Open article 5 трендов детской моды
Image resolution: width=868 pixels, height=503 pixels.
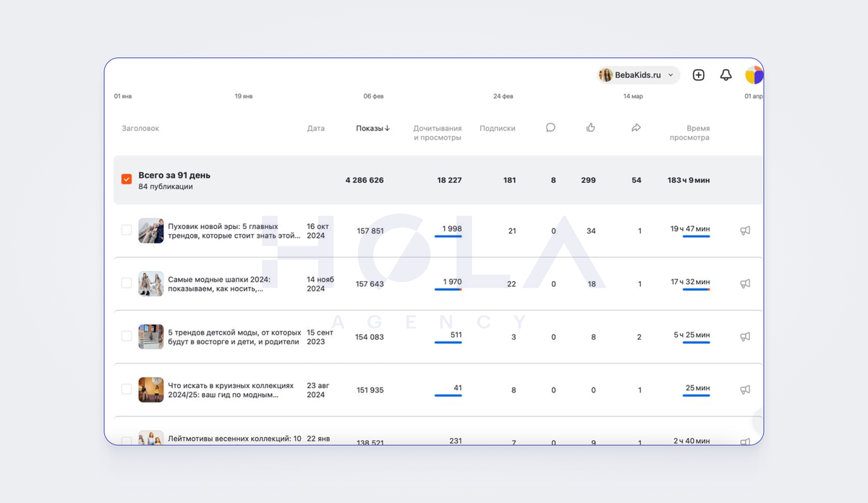click(233, 337)
